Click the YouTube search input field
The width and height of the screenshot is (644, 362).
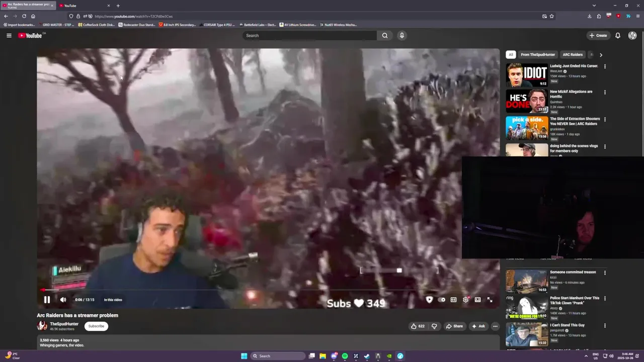309,36
